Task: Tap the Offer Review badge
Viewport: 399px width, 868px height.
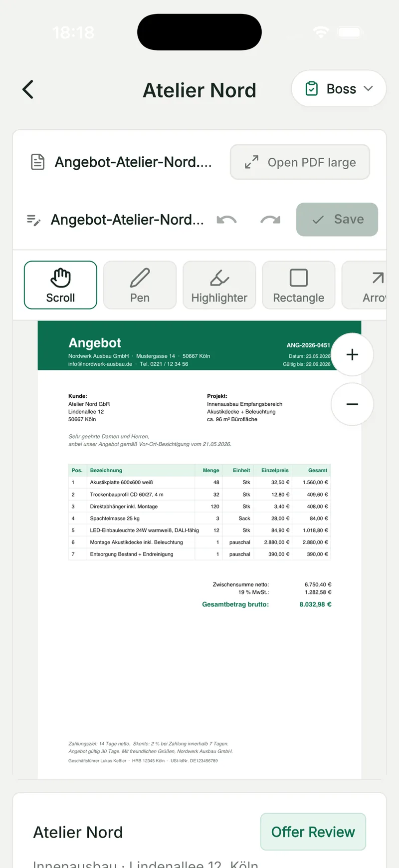Action: pos(313,832)
